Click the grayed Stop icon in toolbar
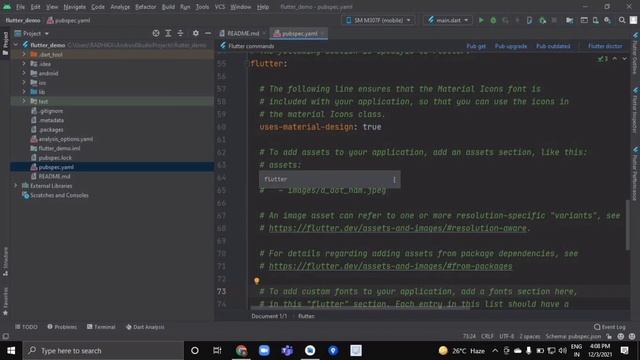 [x=554, y=20]
